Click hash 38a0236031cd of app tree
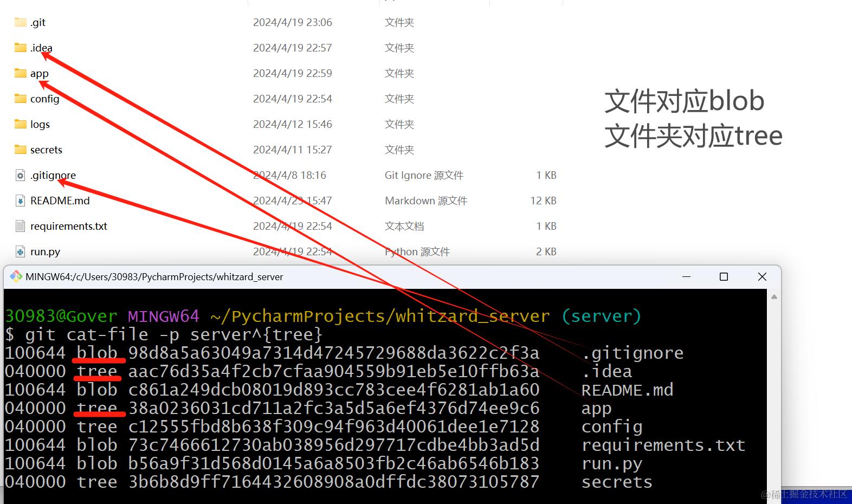The height and width of the screenshot is (504, 852). pyautogui.click(x=334, y=408)
